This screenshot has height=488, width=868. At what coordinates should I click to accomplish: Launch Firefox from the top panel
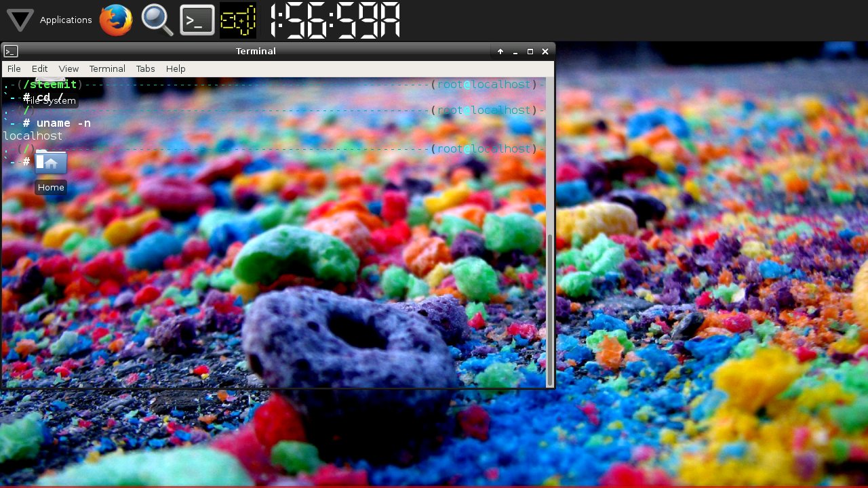click(x=116, y=20)
